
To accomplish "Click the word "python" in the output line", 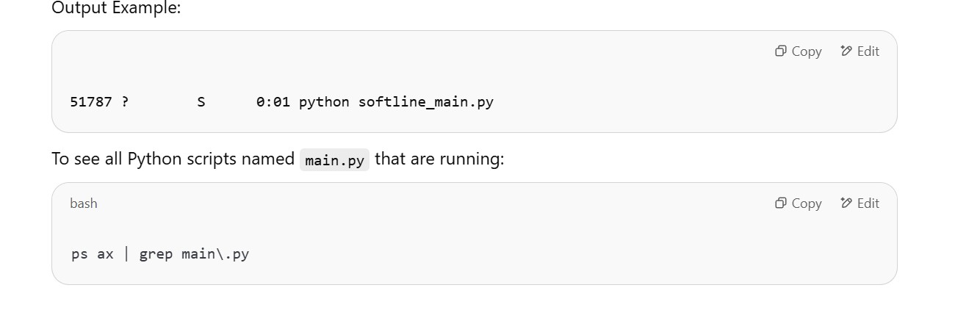I will 324,102.
